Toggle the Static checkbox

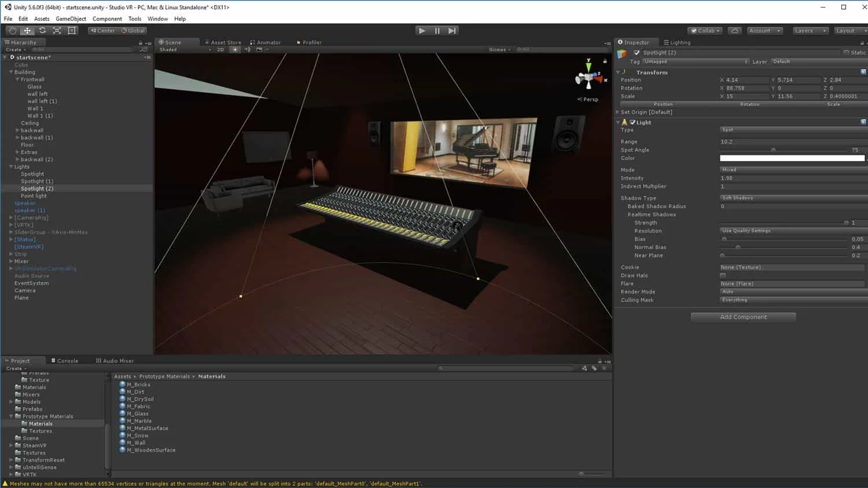click(846, 53)
